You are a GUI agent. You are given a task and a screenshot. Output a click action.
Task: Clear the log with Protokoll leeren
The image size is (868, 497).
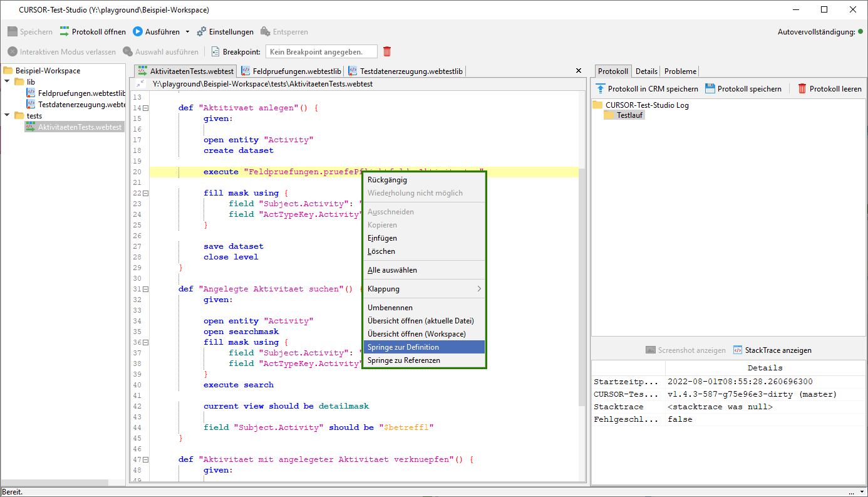(802, 88)
